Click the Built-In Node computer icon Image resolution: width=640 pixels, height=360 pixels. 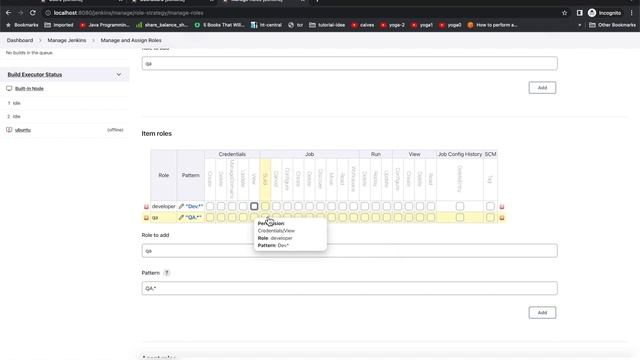click(x=9, y=88)
